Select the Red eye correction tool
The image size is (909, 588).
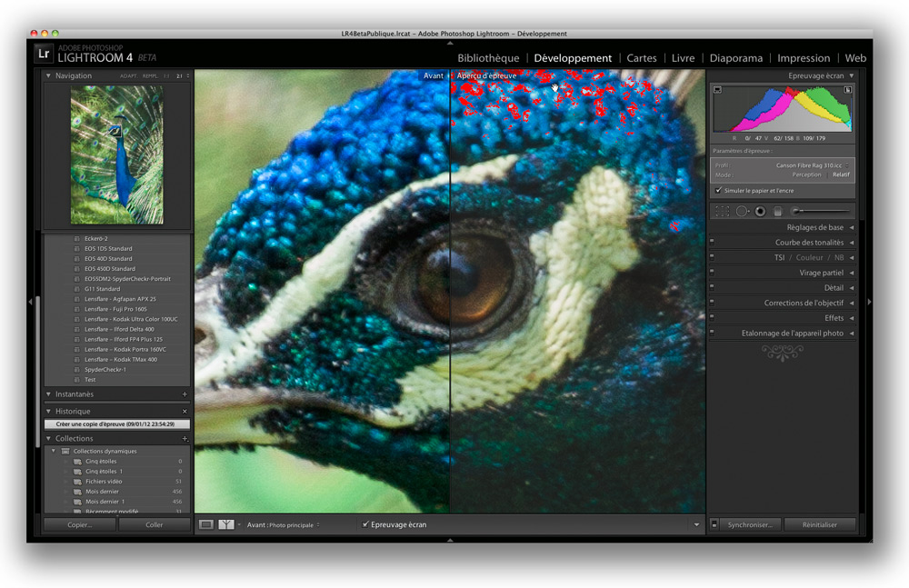coord(760,212)
